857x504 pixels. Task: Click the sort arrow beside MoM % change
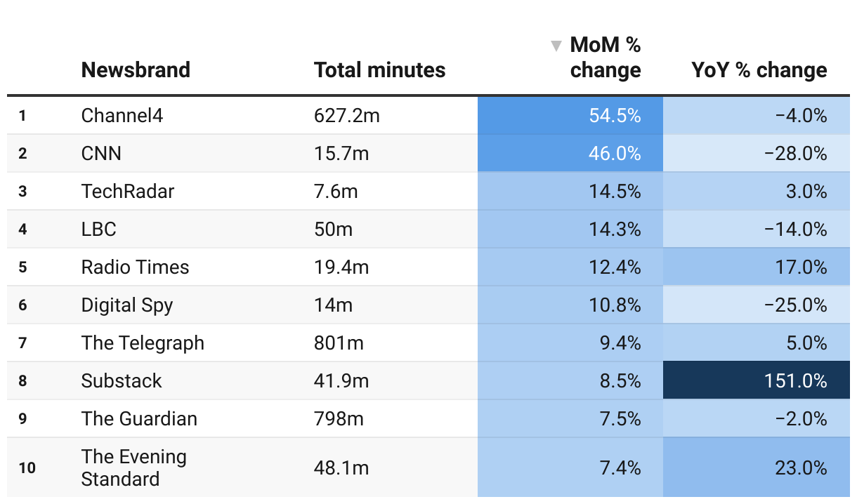pos(556,46)
